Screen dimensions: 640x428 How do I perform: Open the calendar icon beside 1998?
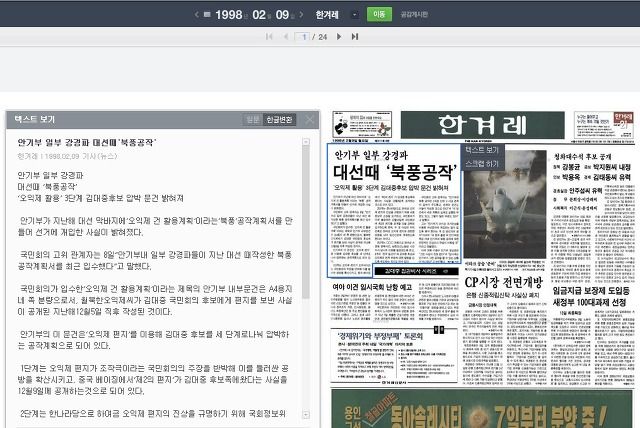[207, 15]
